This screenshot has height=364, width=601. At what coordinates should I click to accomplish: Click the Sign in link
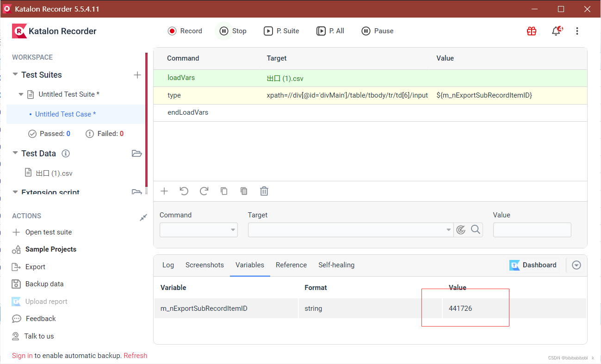[22, 356]
